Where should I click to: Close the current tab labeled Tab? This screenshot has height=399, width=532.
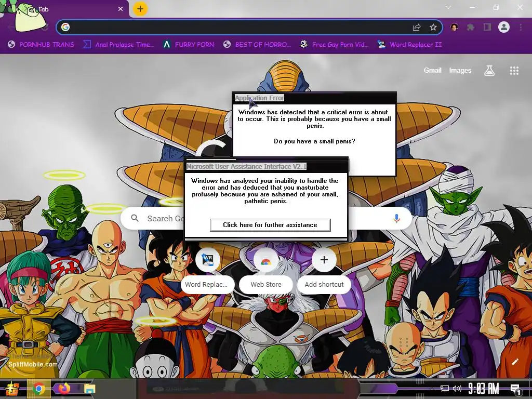click(121, 9)
